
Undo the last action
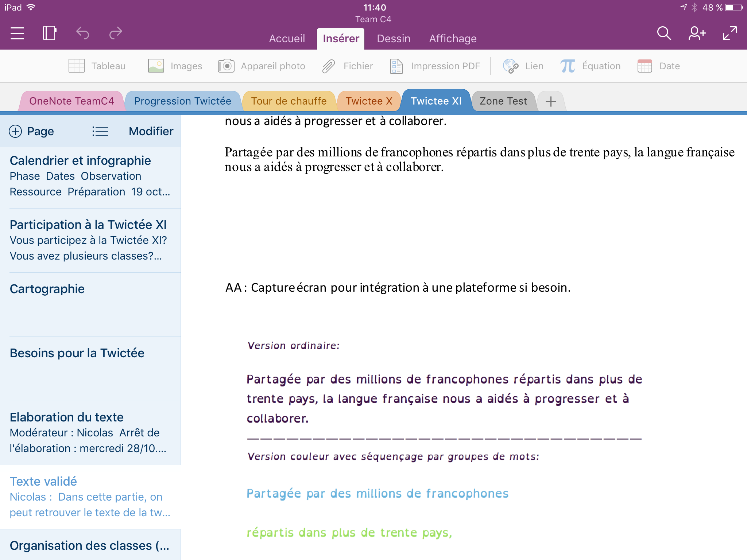[x=83, y=33]
